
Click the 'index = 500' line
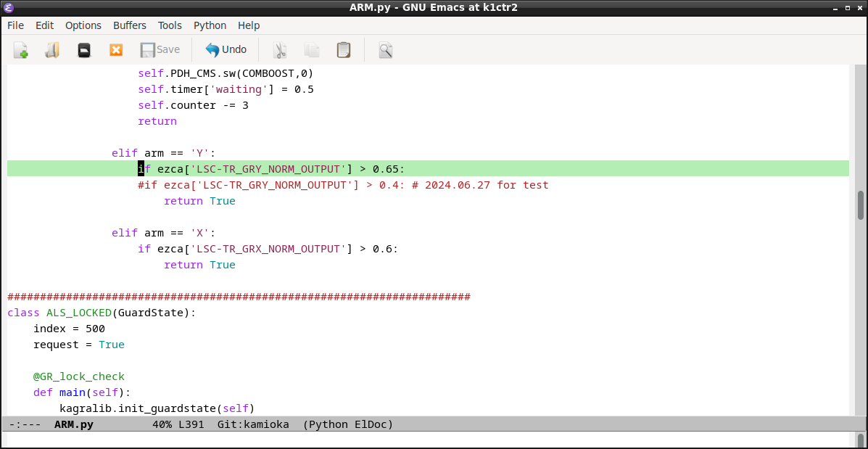click(69, 329)
